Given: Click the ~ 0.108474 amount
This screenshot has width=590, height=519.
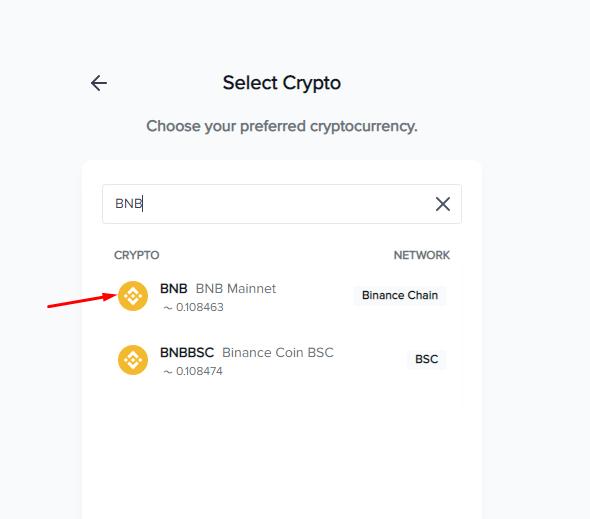Looking at the screenshot, I should 193,371.
